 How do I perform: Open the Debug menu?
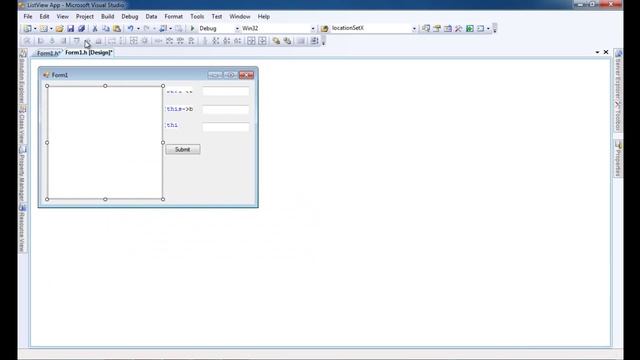[130, 16]
